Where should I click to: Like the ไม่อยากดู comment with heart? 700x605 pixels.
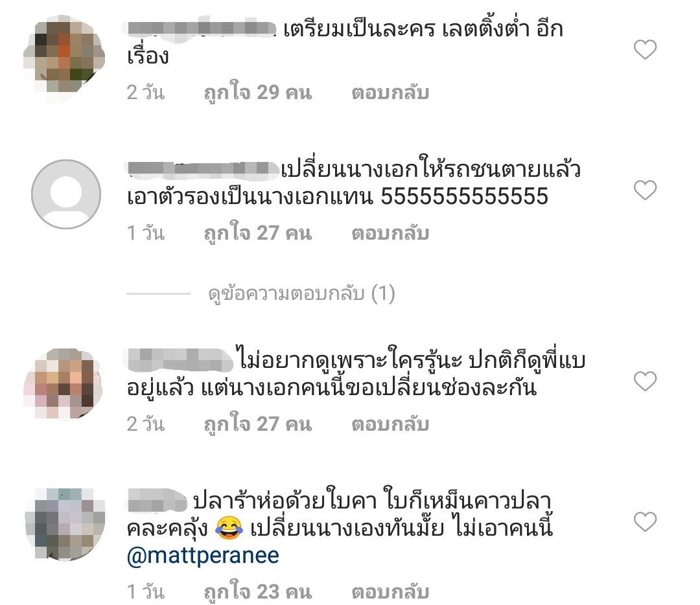tap(645, 381)
